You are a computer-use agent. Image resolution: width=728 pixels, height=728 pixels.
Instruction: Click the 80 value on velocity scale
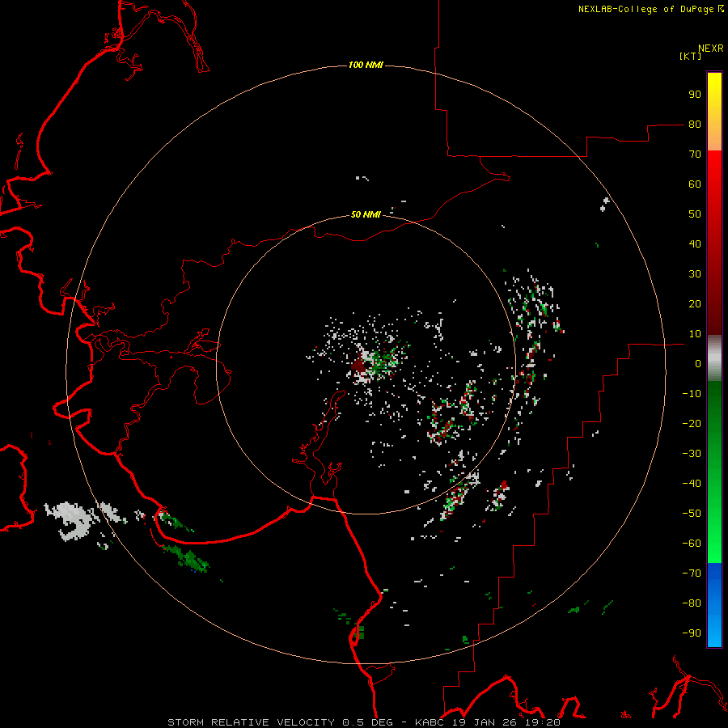695,125
